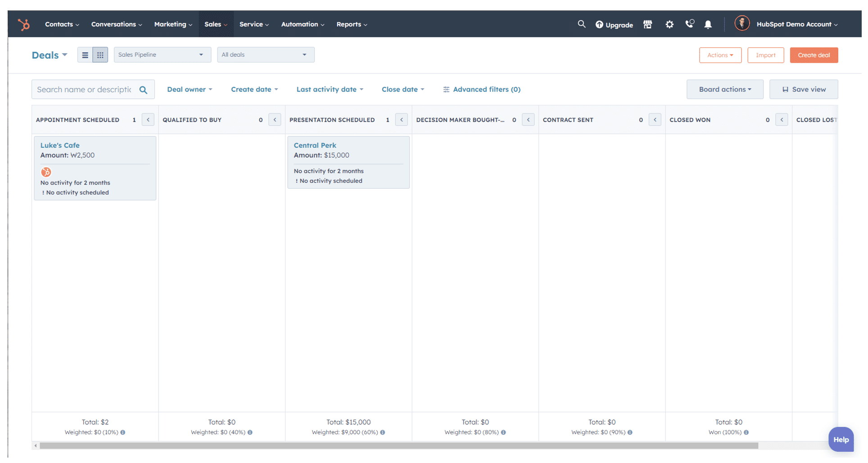
Task: Click Amount ₩2,500 on Luke's Cafe card
Action: 68,155
